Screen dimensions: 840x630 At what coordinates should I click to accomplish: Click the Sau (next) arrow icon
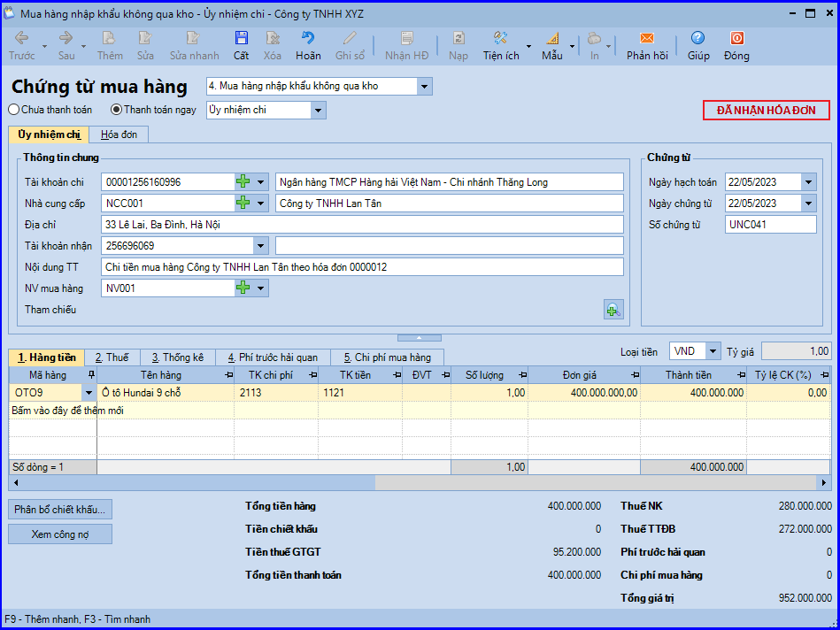pyautogui.click(x=66, y=37)
